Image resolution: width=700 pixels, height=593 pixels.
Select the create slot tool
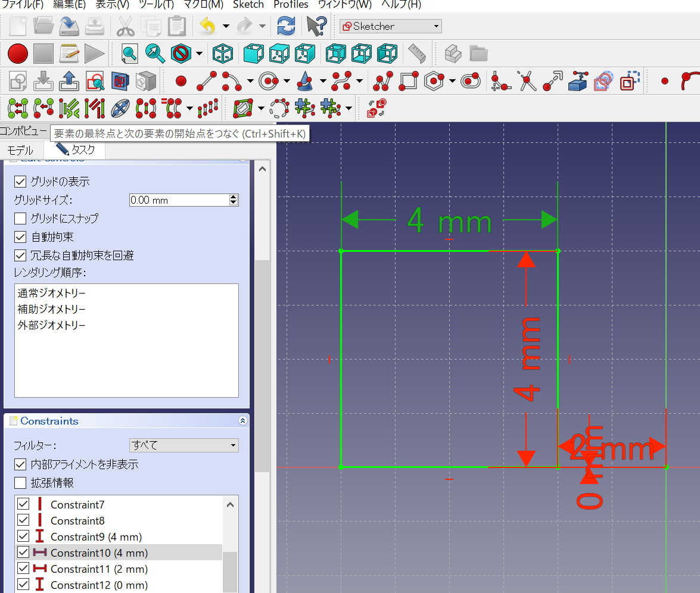click(x=470, y=81)
